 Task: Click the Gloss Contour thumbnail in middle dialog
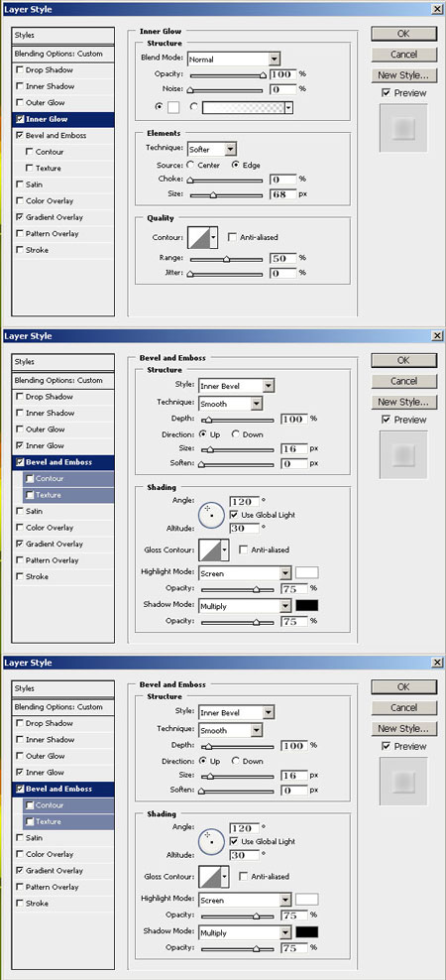[x=209, y=550]
